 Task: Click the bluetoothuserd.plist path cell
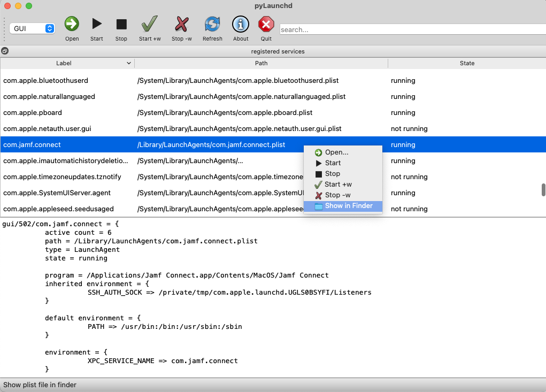click(238, 80)
